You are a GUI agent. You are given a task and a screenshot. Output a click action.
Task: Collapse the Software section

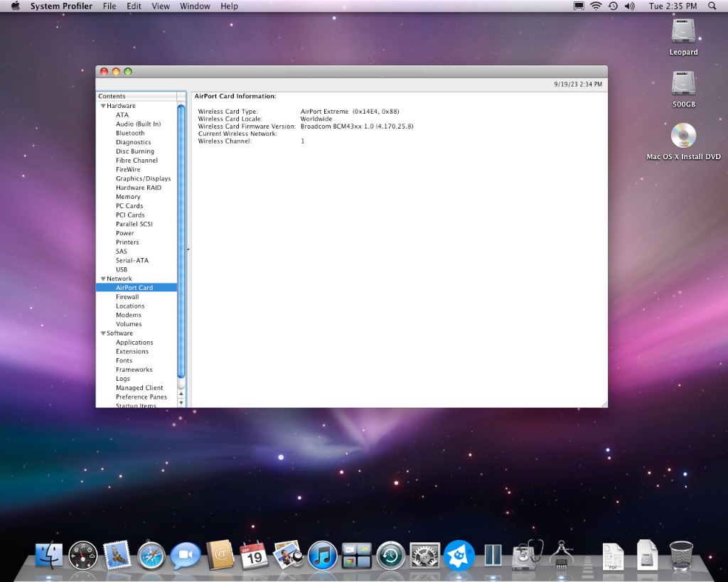(103, 333)
